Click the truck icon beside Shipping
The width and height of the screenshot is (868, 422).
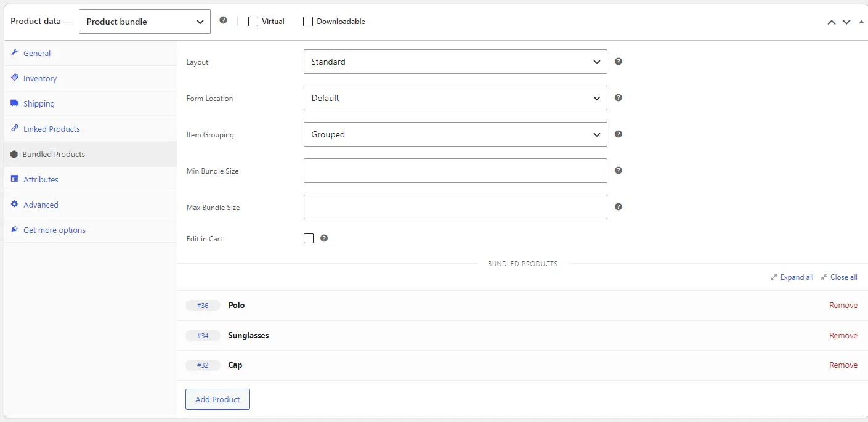click(15, 103)
